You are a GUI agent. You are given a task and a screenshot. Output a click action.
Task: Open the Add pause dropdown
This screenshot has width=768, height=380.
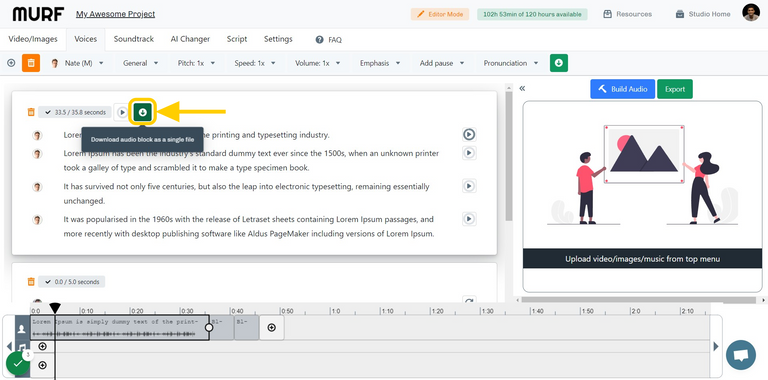click(x=442, y=63)
